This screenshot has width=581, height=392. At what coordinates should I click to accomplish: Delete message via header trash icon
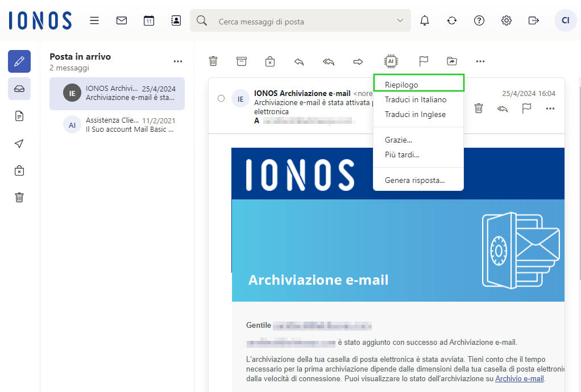[x=479, y=109]
